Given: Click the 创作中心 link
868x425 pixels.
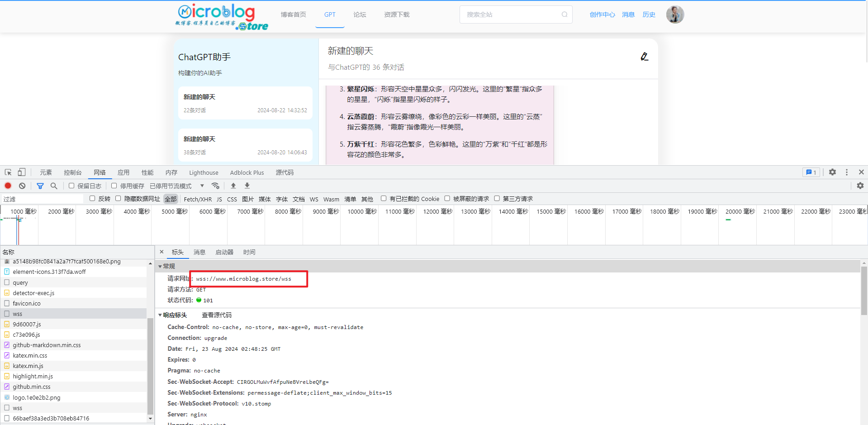Looking at the screenshot, I should (602, 14).
